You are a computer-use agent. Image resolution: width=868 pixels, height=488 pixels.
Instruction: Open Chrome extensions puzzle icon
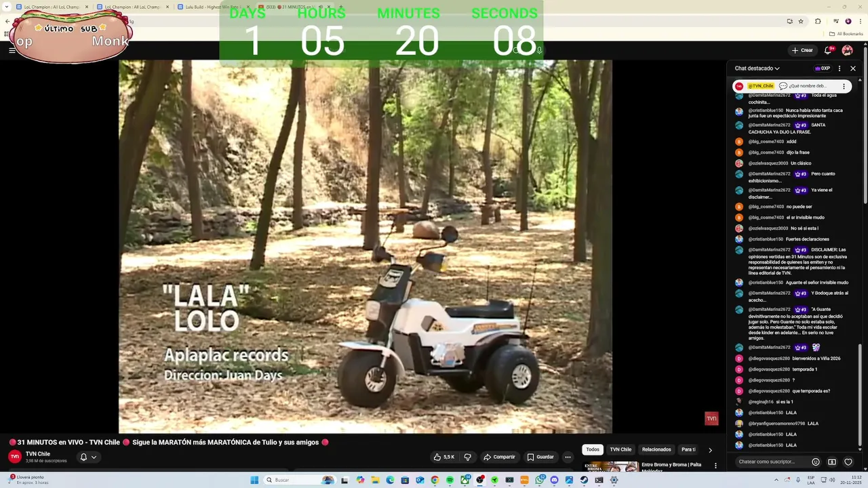pos(818,21)
